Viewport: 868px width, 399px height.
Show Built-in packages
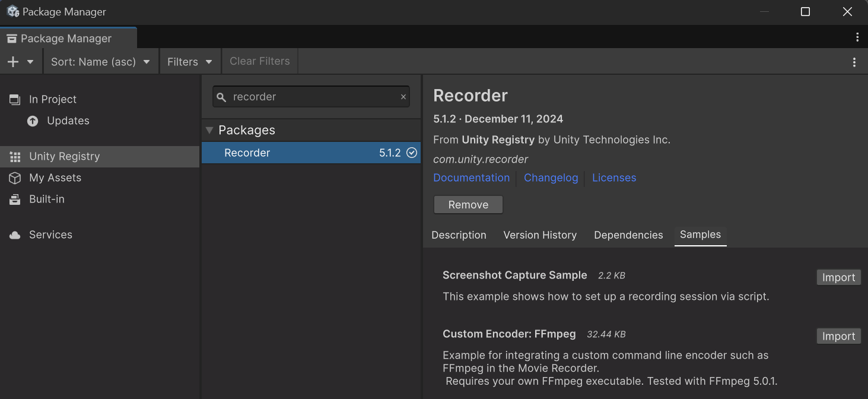click(47, 199)
